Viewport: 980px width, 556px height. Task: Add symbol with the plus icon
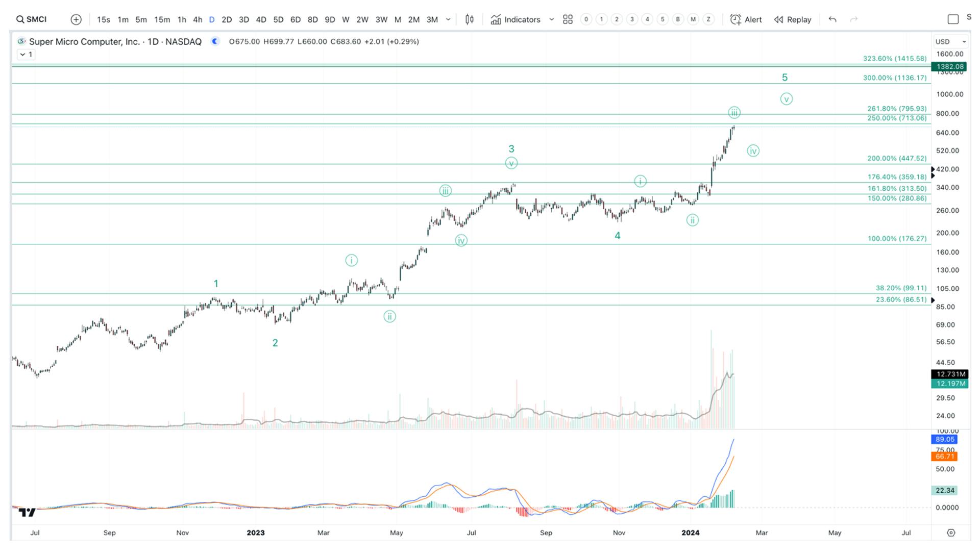[x=76, y=19]
